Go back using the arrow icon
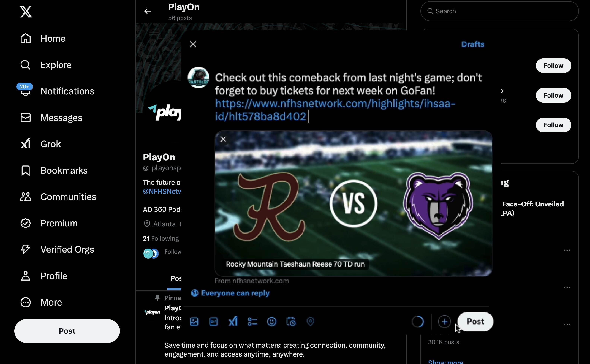 click(x=147, y=11)
